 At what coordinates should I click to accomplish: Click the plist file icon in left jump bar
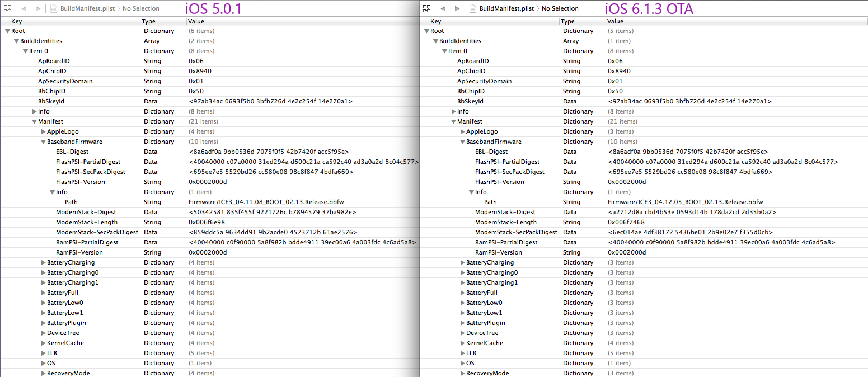click(x=54, y=8)
